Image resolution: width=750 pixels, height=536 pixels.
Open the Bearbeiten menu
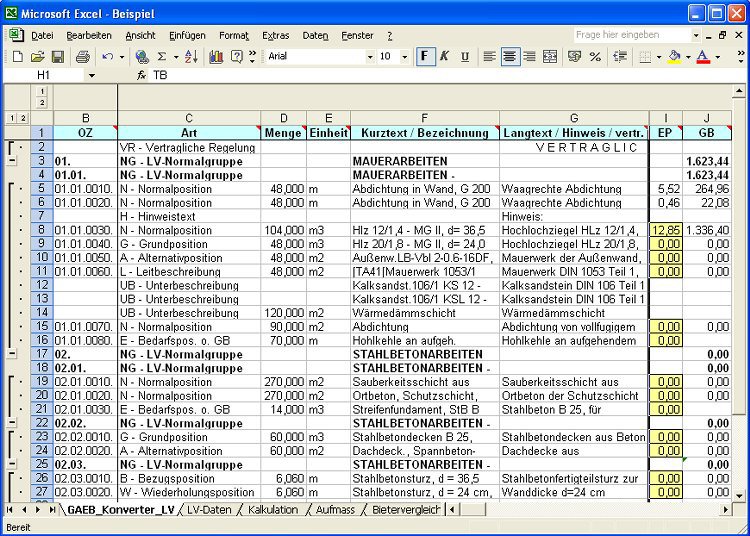tap(89, 35)
